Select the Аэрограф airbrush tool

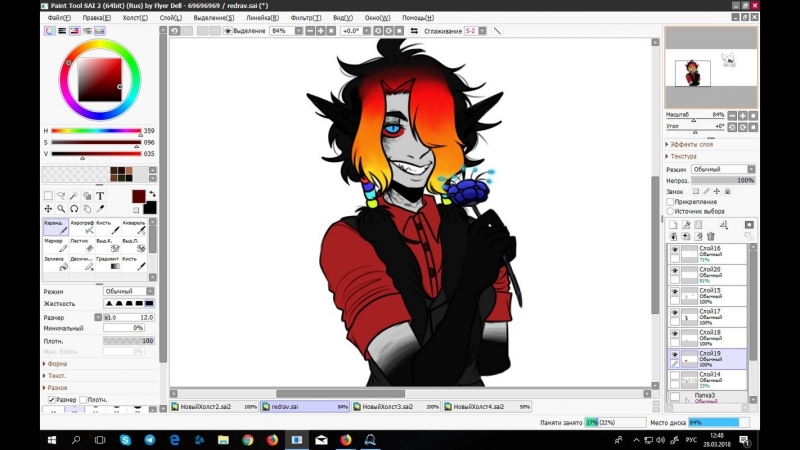82,228
